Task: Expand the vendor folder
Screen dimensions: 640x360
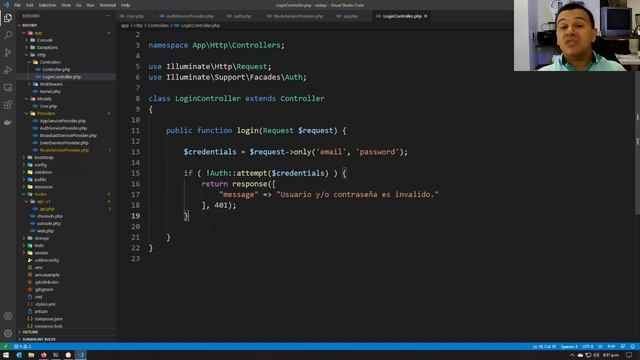Action: click(41, 253)
